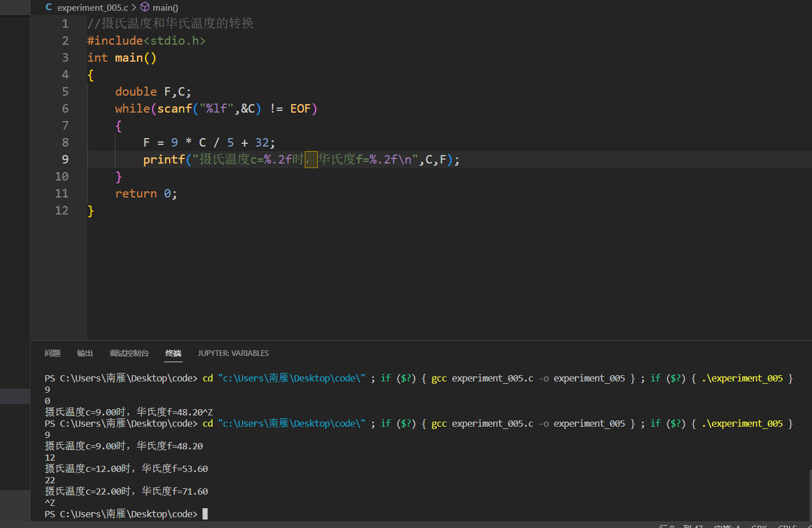Click line number 3 in the gutter
This screenshot has width=812, height=528.
point(65,58)
